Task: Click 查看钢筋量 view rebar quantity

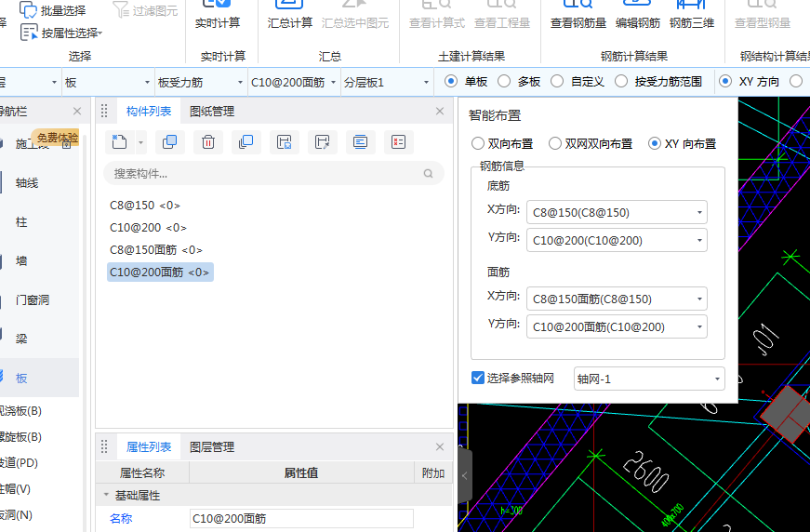Action: coord(578,16)
